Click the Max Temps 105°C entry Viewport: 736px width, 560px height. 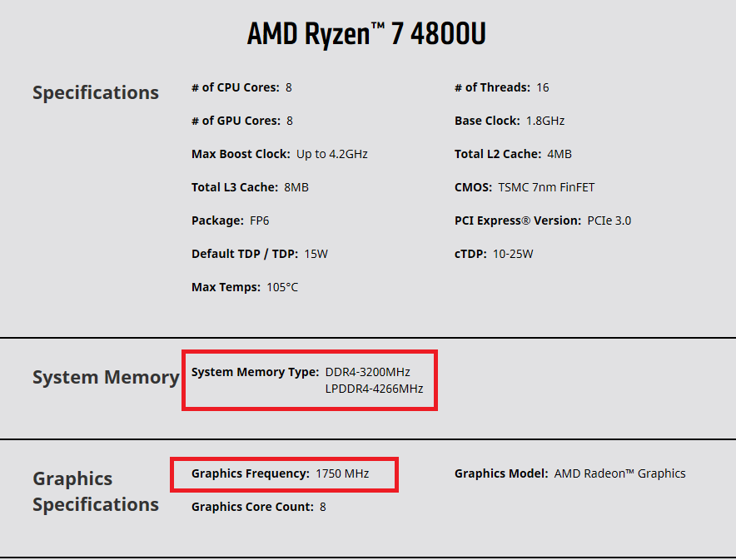244,287
